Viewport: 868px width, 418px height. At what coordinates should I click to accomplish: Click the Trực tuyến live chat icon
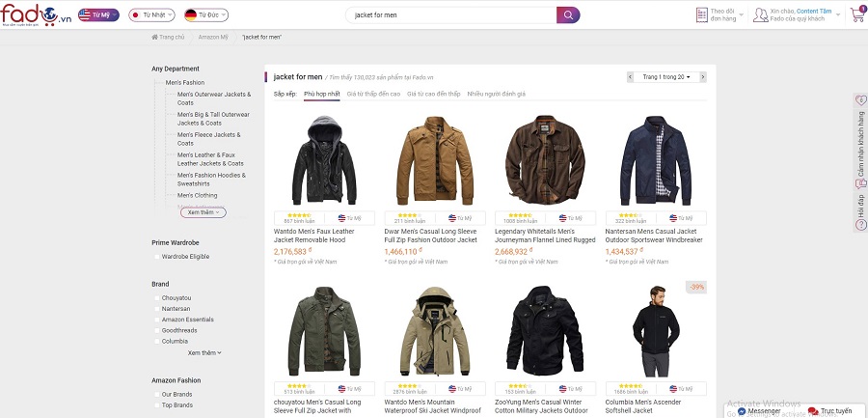tap(813, 411)
